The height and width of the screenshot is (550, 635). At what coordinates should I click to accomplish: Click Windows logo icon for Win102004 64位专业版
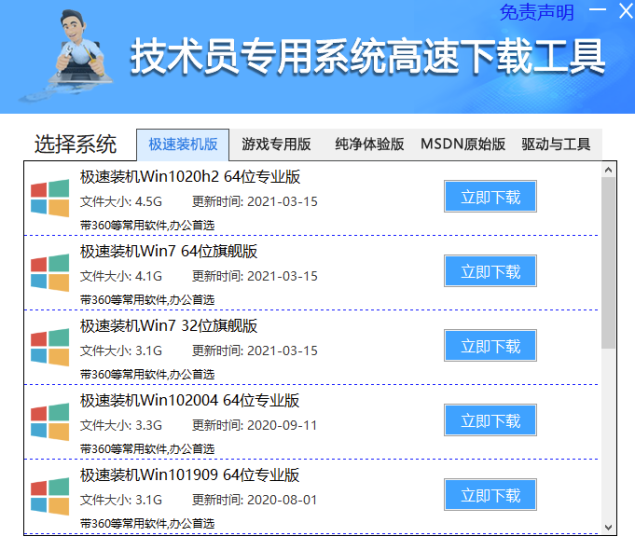50,422
